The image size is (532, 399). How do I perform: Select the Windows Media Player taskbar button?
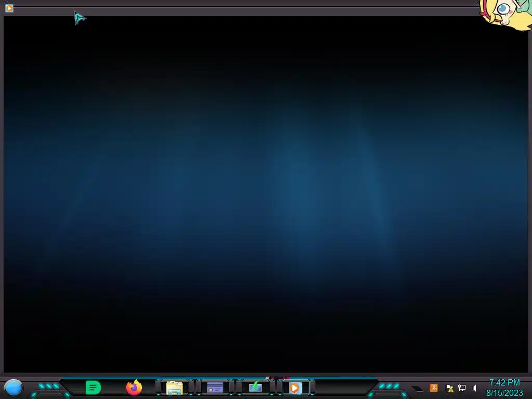(x=296, y=388)
